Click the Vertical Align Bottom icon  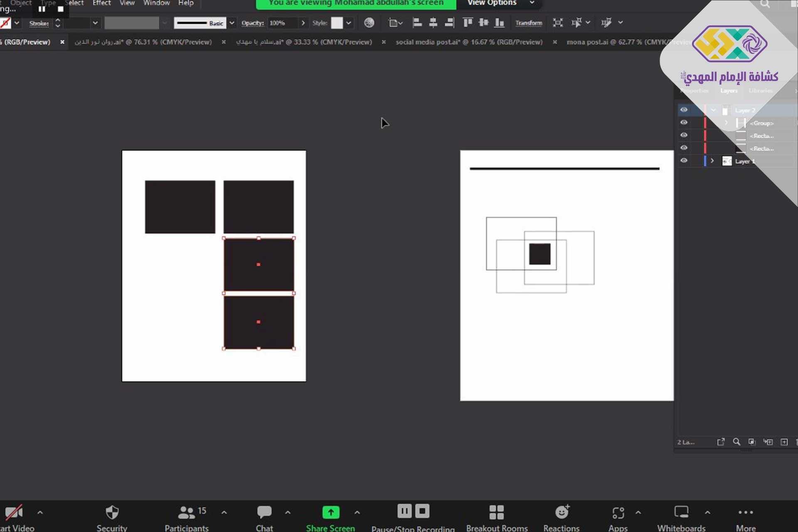tap(499, 23)
